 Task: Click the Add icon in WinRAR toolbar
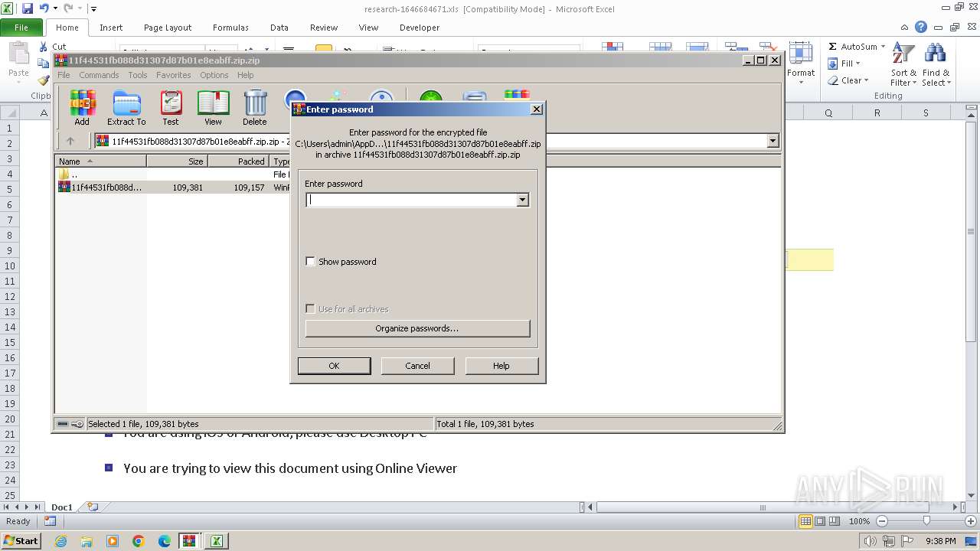pos(82,107)
